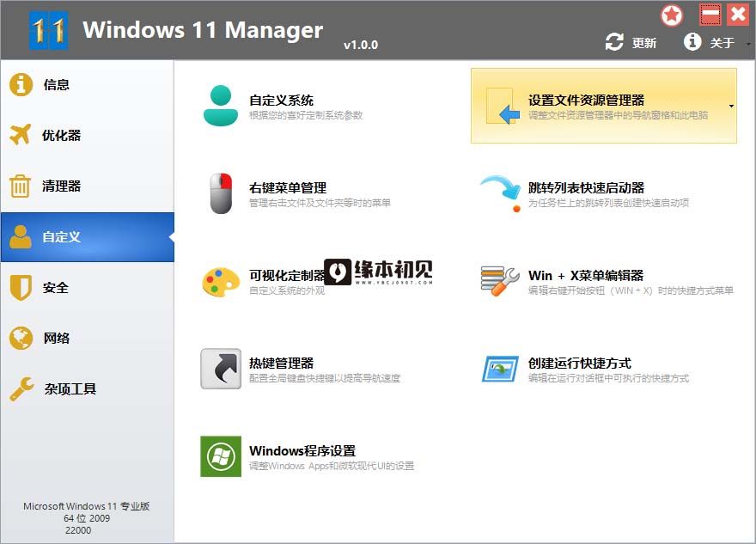Viewport: 756px width, 544px height.
Task: Close the Windows 11 Manager window
Action: tap(738, 15)
